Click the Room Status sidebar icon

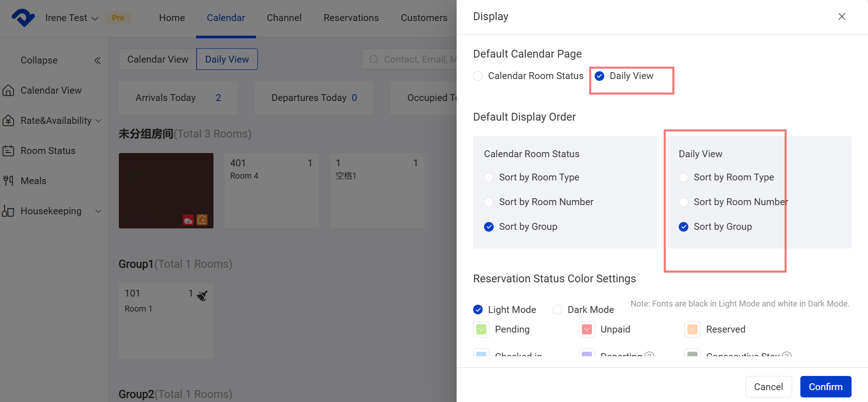pyautogui.click(x=8, y=151)
